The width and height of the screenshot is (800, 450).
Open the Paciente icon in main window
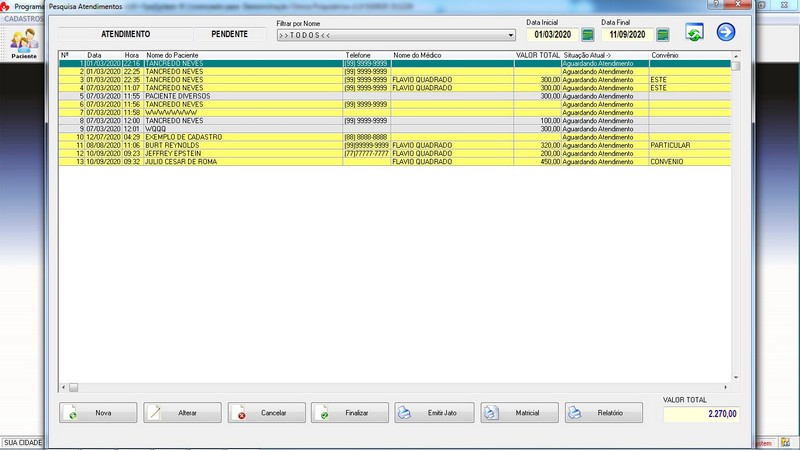pyautogui.click(x=24, y=44)
